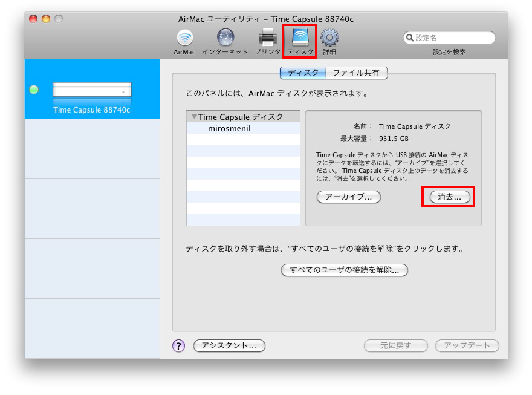Click the 元に戻す button

pyautogui.click(x=395, y=346)
